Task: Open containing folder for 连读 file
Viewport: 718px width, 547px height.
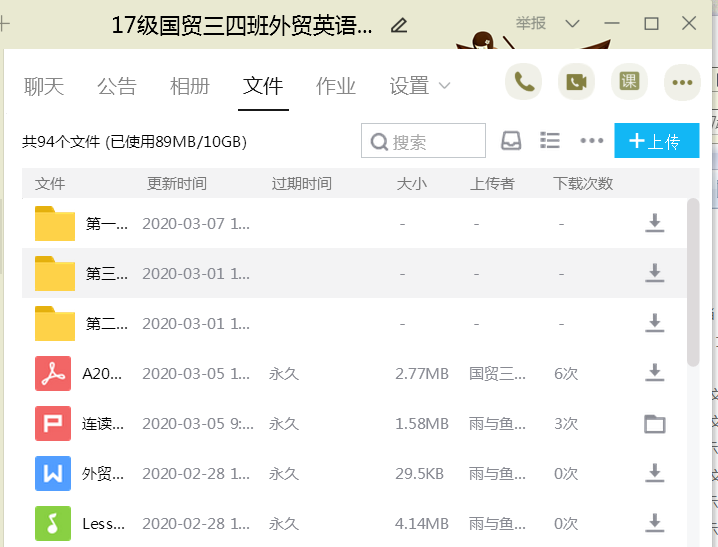Action: tap(654, 424)
